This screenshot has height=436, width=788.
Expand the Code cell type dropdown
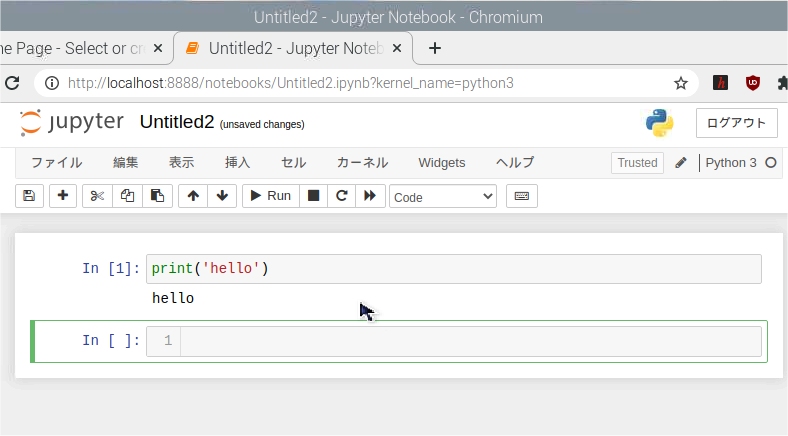click(443, 197)
